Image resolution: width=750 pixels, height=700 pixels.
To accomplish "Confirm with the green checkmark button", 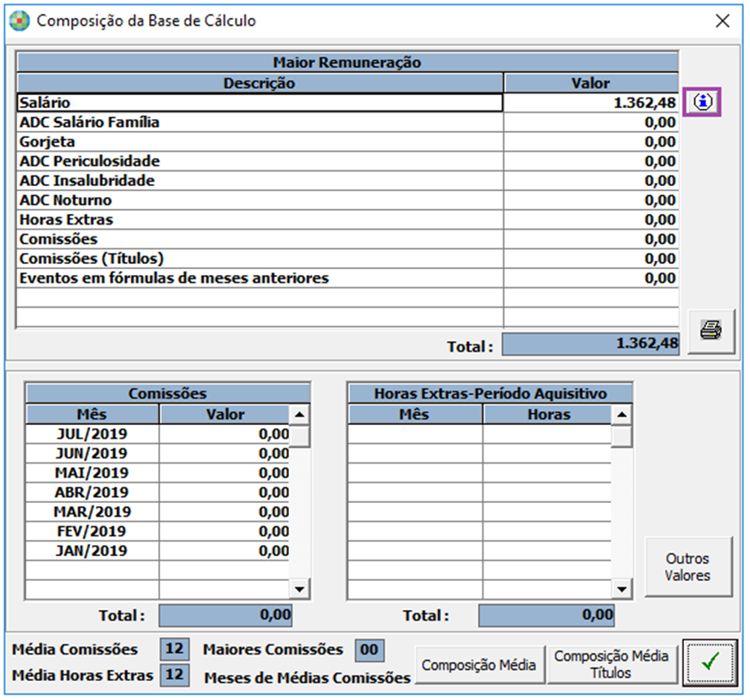I will [710, 662].
